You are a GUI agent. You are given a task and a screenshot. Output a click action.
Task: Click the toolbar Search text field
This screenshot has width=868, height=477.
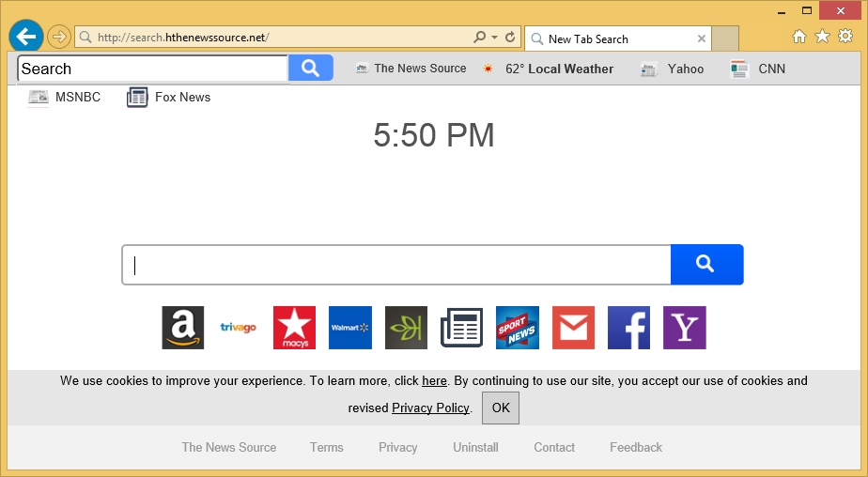(153, 69)
